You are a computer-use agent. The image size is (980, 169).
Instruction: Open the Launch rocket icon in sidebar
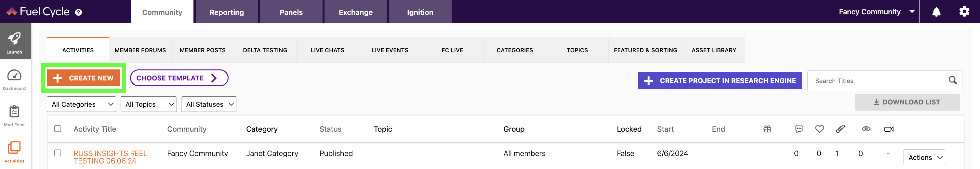14,38
